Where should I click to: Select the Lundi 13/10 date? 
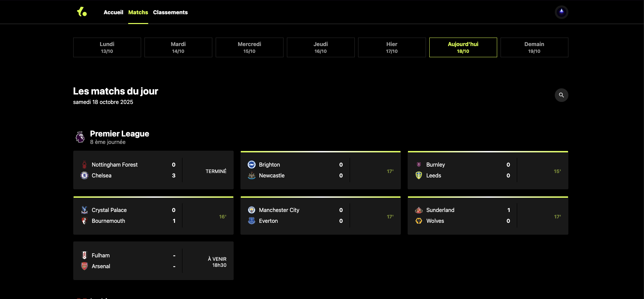click(x=107, y=47)
